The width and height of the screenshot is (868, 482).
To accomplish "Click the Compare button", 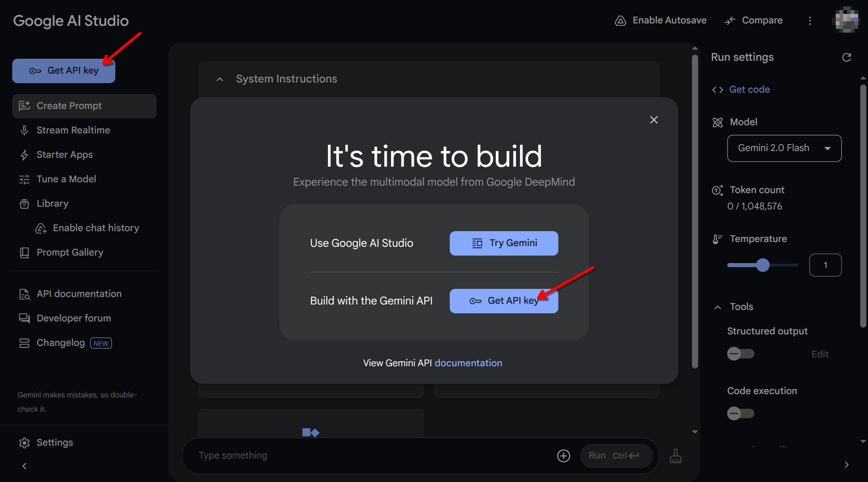I will pos(753,20).
